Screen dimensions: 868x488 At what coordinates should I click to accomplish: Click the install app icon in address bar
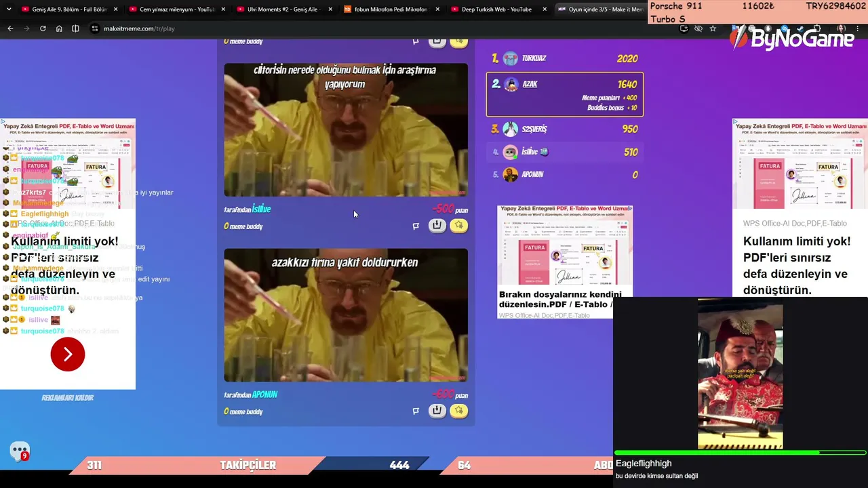[684, 28]
